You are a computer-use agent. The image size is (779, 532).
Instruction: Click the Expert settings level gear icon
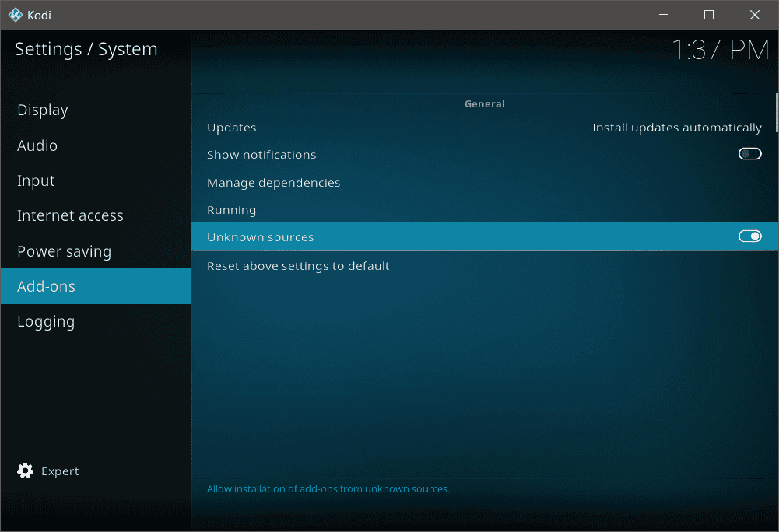click(25, 471)
